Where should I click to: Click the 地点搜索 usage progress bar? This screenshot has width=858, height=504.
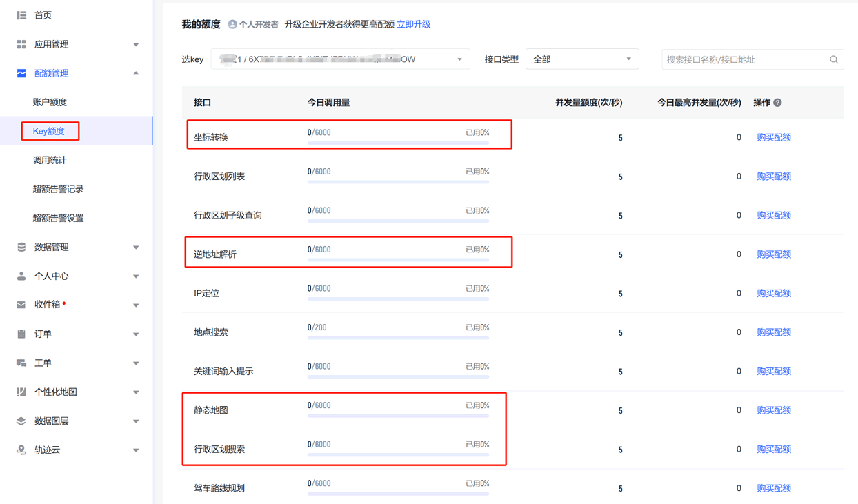coord(398,338)
